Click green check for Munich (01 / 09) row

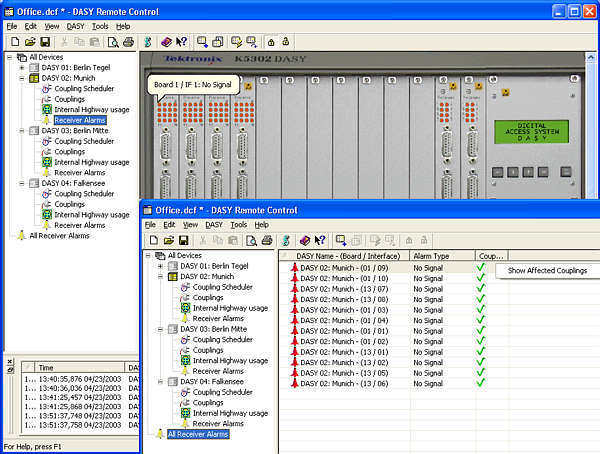point(481,267)
